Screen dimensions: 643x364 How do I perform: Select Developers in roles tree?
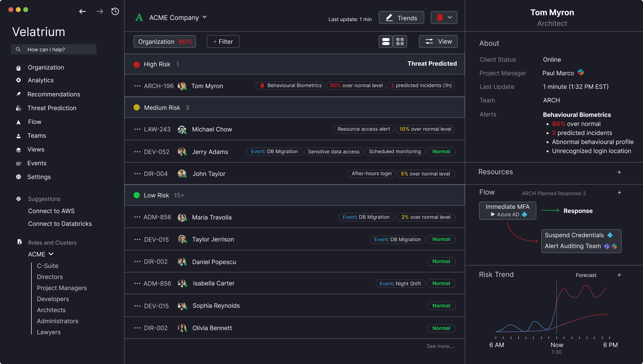[x=53, y=299]
